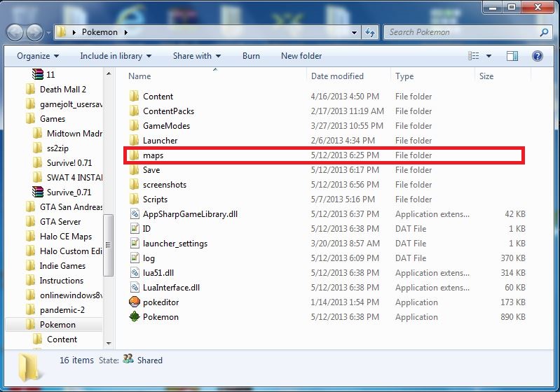Image resolution: width=560 pixels, height=392 pixels.
Task: Click the screenshots folder icon
Action: 135,184
